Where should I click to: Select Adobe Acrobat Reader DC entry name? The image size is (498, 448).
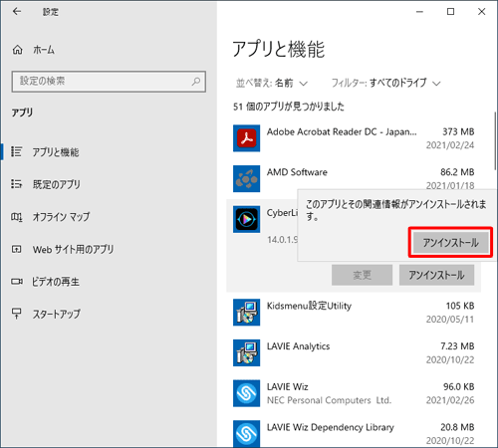(x=342, y=131)
